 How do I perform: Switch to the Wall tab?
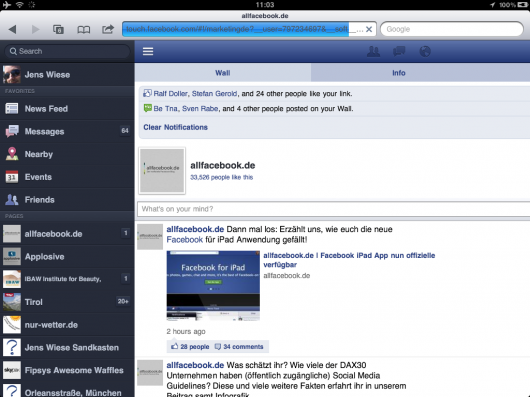[x=223, y=73]
